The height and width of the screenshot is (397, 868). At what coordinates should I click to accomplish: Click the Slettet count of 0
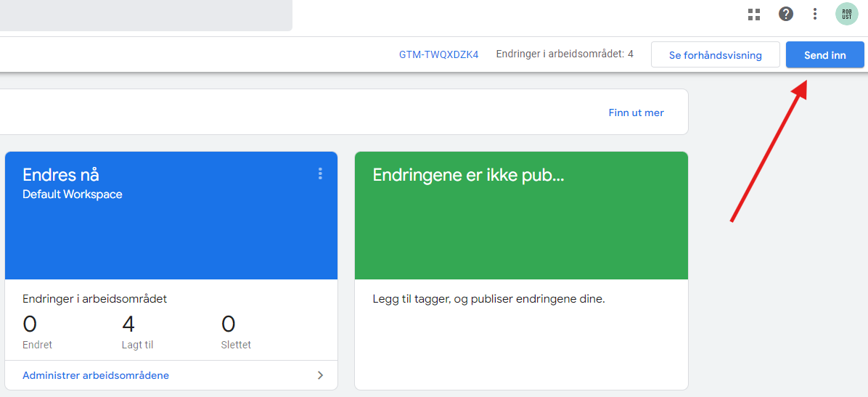pos(228,324)
